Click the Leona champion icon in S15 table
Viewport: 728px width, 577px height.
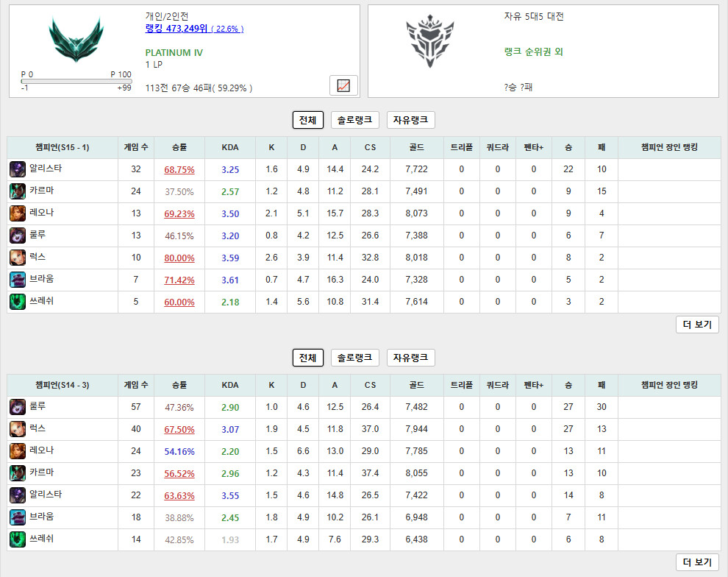point(17,213)
